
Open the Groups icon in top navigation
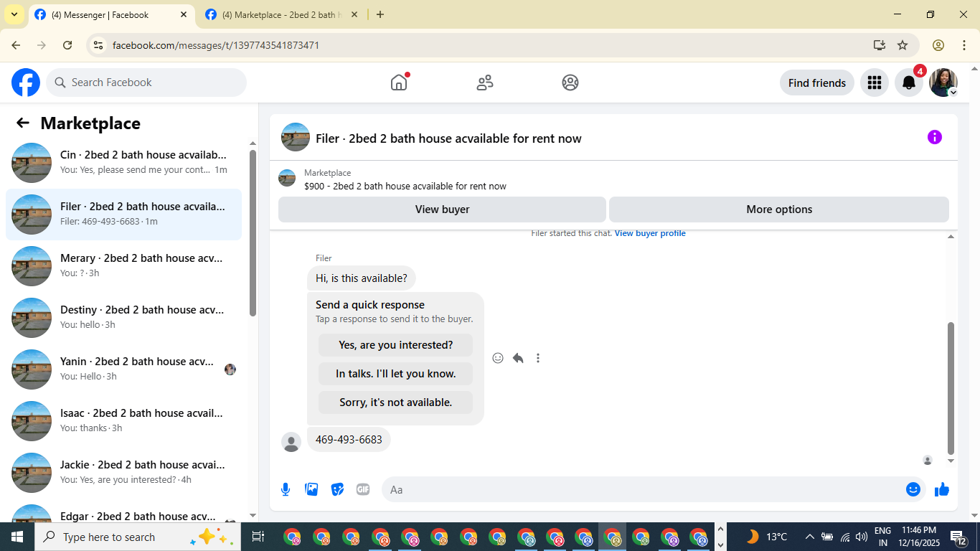tap(570, 83)
